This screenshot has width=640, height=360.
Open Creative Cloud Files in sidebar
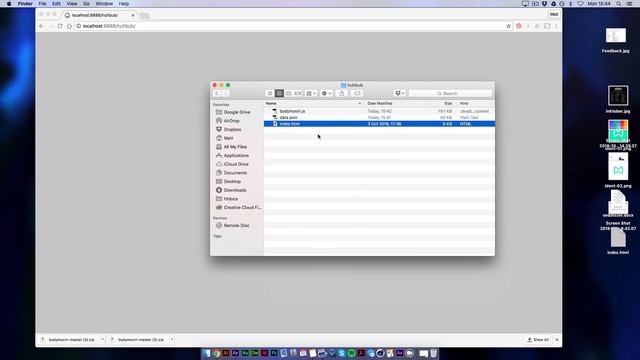(242, 208)
